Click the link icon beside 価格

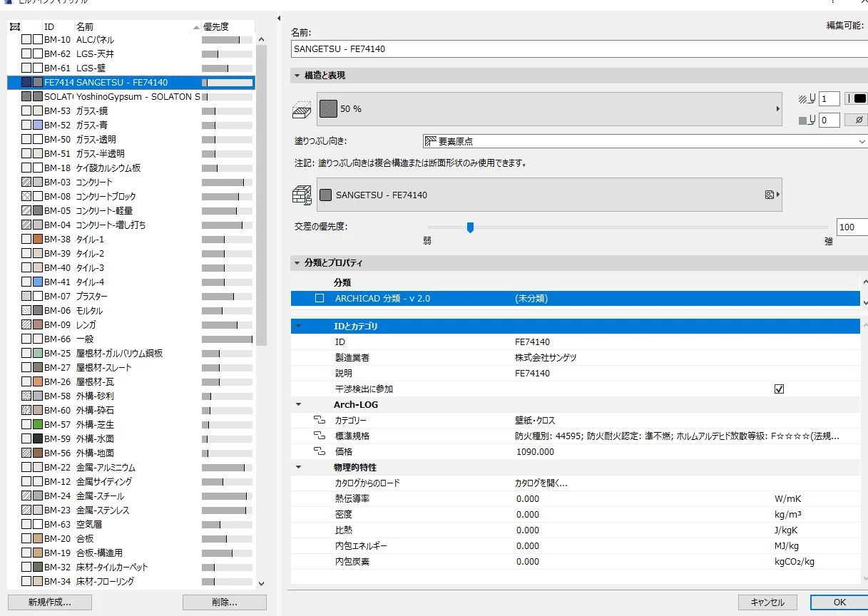click(x=318, y=452)
